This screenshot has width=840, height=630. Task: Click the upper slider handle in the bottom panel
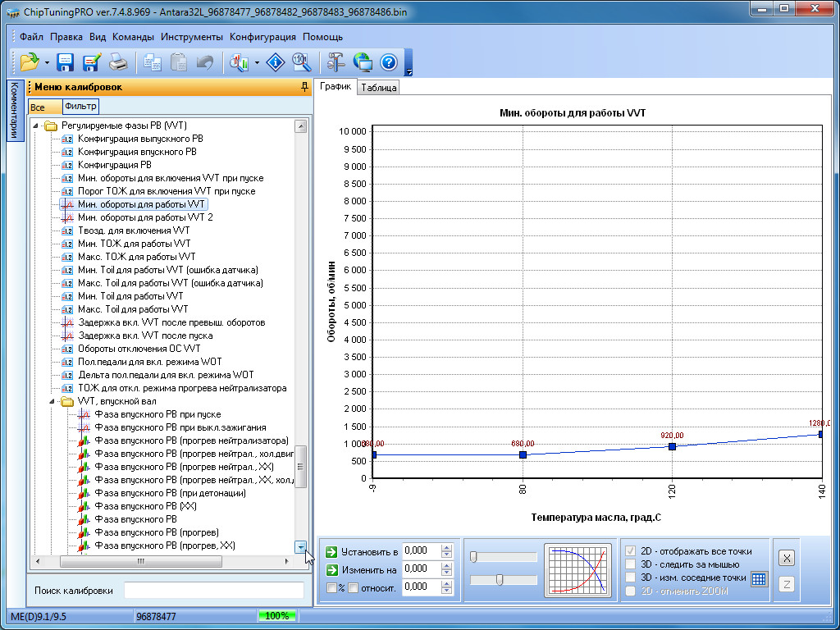(x=474, y=557)
